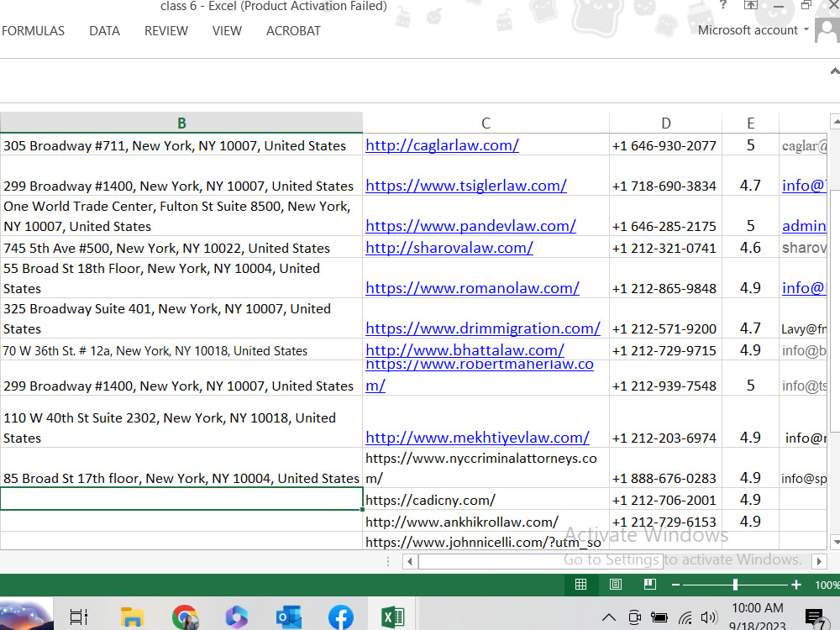Open the DATA ribbon tab
Screen dimensions: 840x630
point(104,31)
